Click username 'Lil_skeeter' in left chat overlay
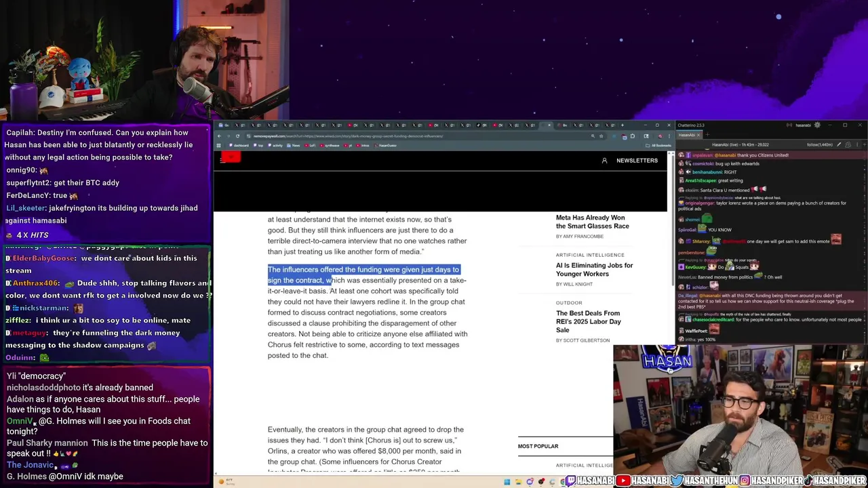Viewport: 868px width, 488px height. coord(26,208)
